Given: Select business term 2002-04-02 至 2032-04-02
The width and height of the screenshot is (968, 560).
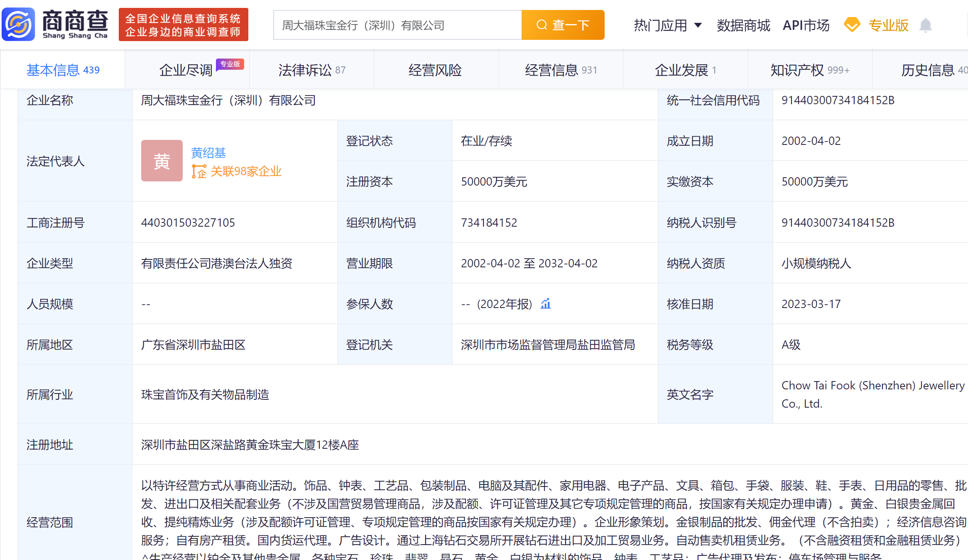Looking at the screenshot, I should 529,263.
